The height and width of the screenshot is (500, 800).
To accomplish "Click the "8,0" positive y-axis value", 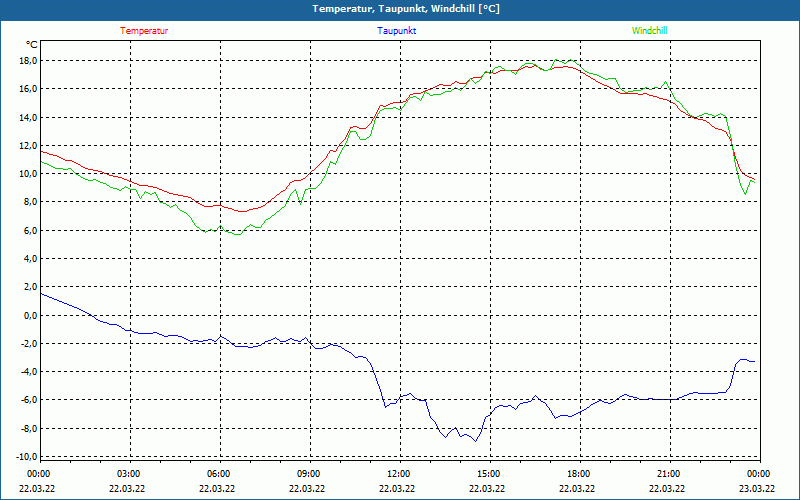I will (31, 202).
